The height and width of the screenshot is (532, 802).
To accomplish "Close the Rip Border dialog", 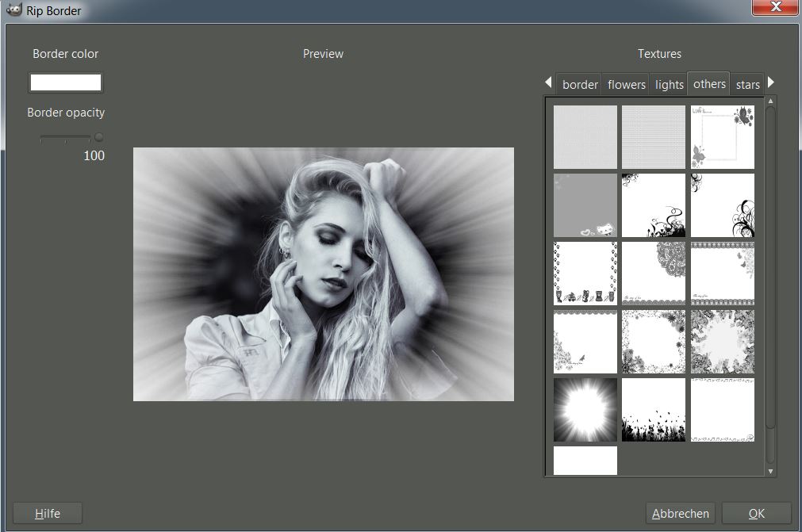I will click(x=776, y=6).
